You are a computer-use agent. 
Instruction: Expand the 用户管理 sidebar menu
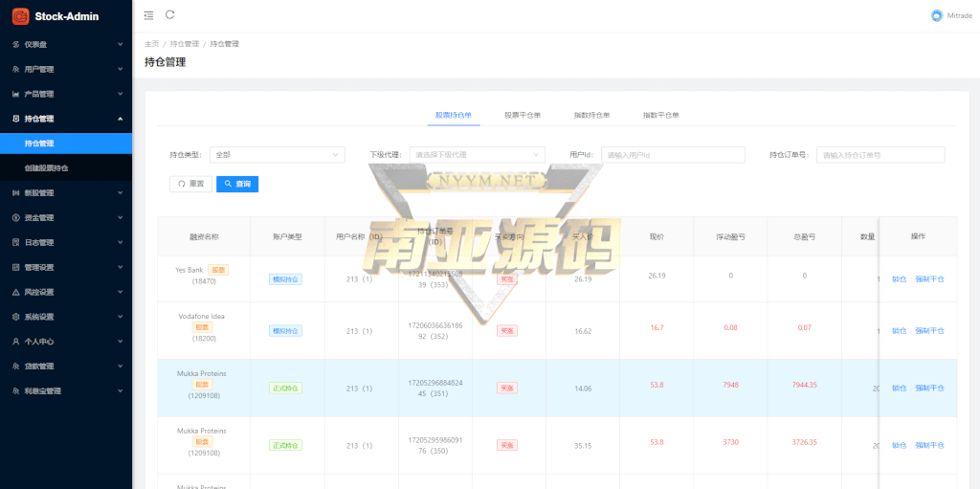click(x=65, y=69)
